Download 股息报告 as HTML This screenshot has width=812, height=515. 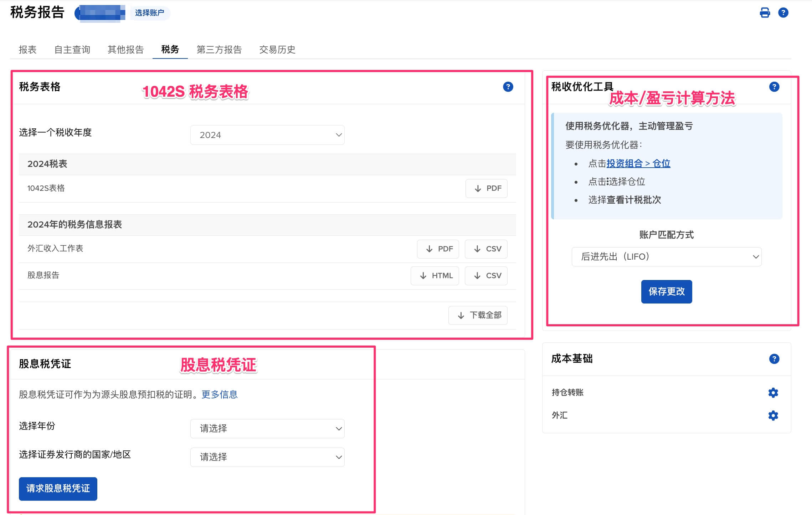(x=435, y=276)
